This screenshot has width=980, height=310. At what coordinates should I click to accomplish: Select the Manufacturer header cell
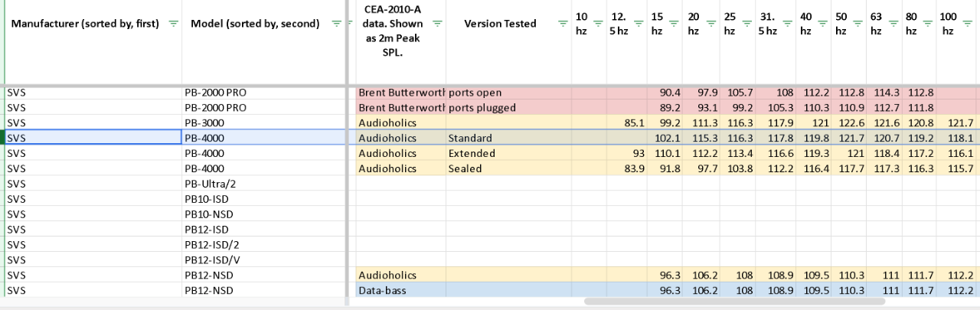point(84,24)
